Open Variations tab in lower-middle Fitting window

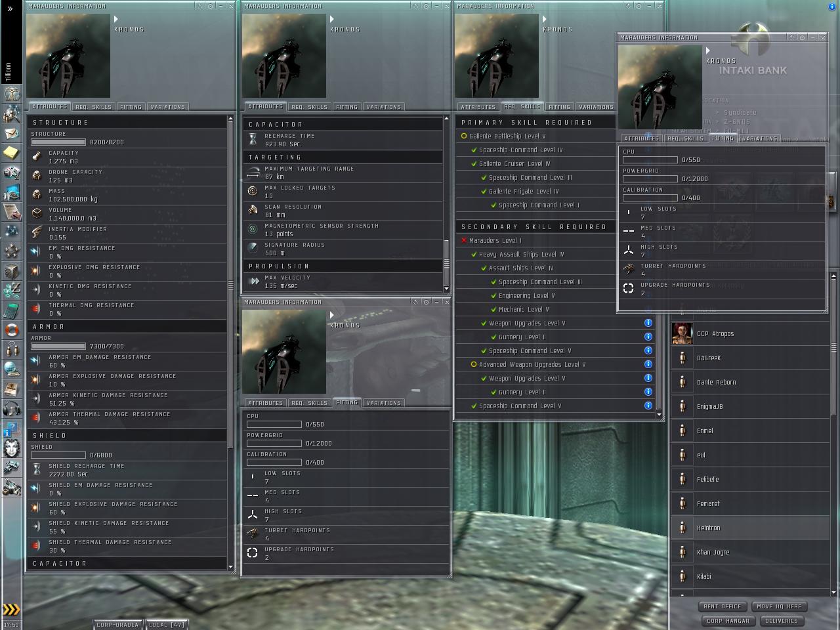pos(383,403)
